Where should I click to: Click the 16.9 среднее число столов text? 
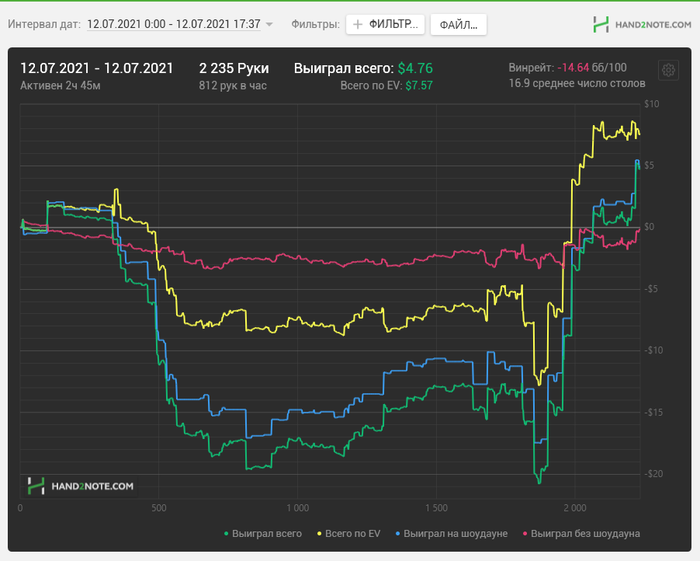point(577,83)
